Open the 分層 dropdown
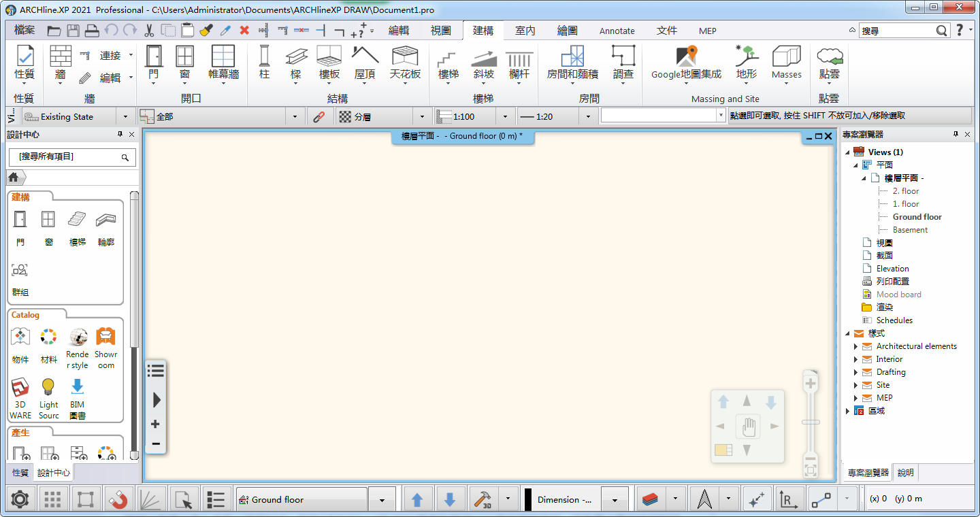Image resolution: width=980 pixels, height=517 pixels. (x=423, y=117)
